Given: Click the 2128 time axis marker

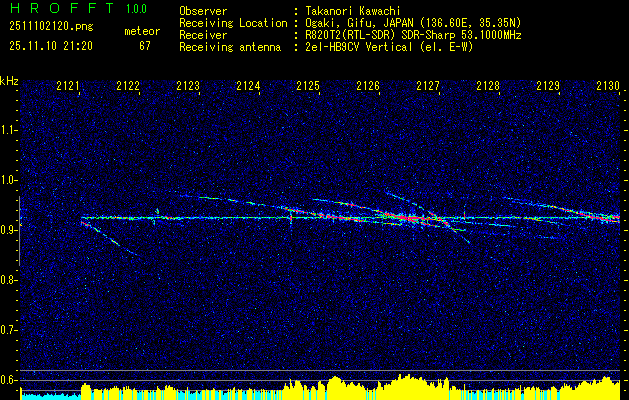Looking at the screenshot, I should [x=488, y=85].
